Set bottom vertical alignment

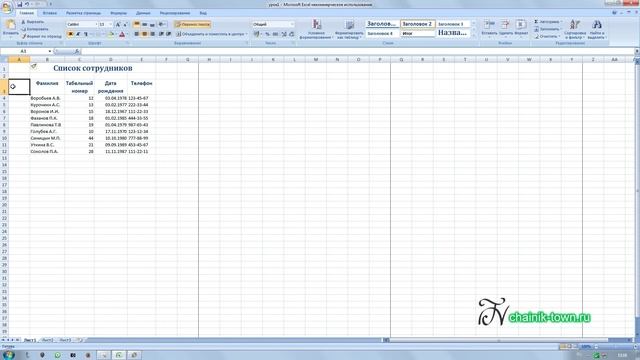point(152,24)
